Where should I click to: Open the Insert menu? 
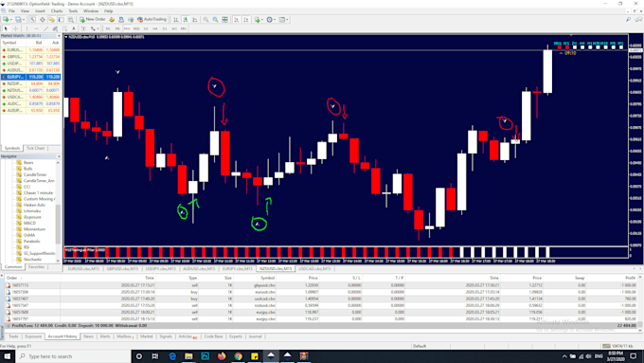pos(40,11)
